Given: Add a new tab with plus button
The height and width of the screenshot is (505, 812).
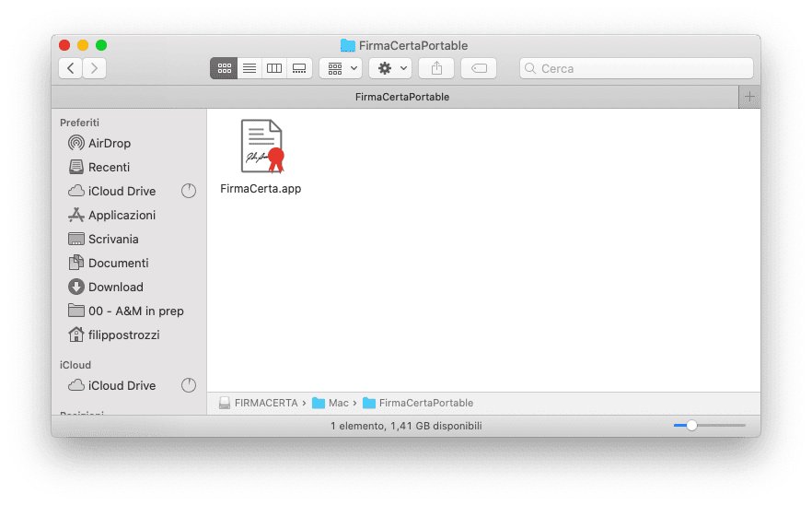Looking at the screenshot, I should point(749,97).
